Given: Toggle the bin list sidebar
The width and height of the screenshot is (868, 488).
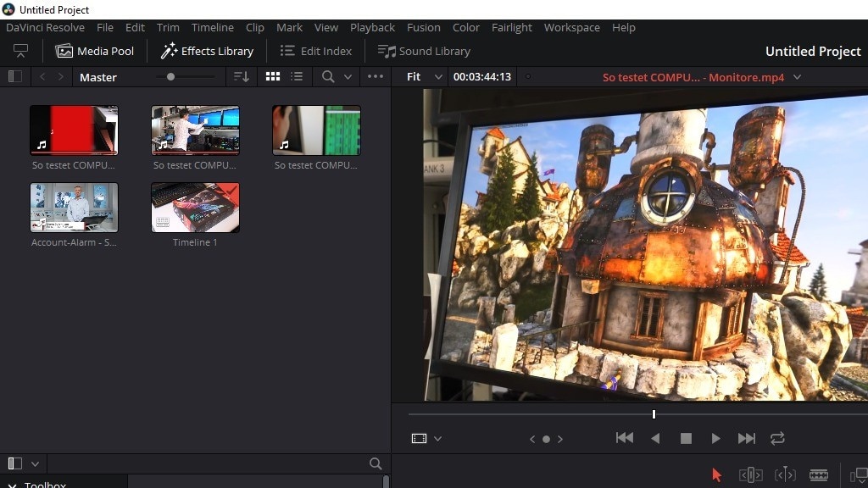Looking at the screenshot, I should pyautogui.click(x=14, y=76).
